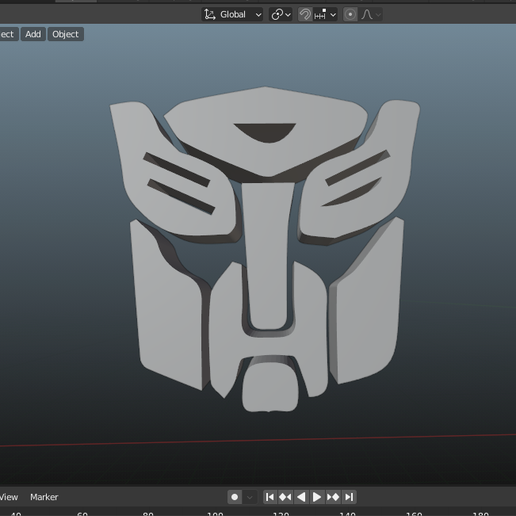Click frame 120 on the timeline ruler
Image resolution: width=516 pixels, height=516 pixels.
281,514
